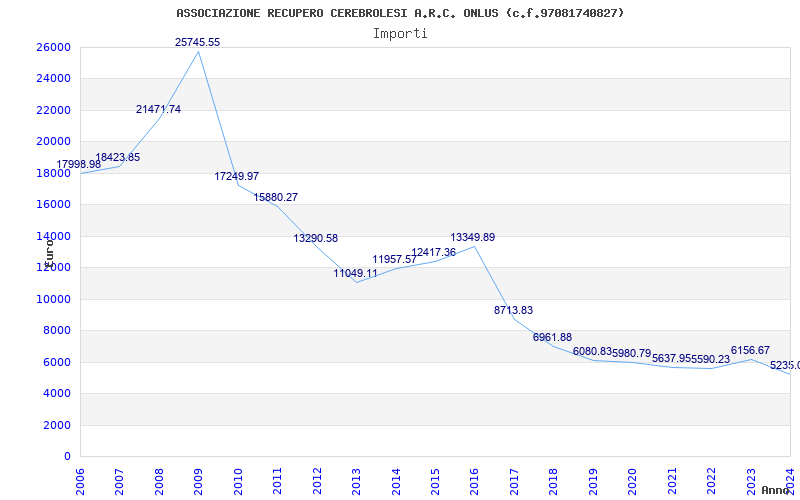Select data label 13349.89
800x500 pixels.
tap(472, 237)
